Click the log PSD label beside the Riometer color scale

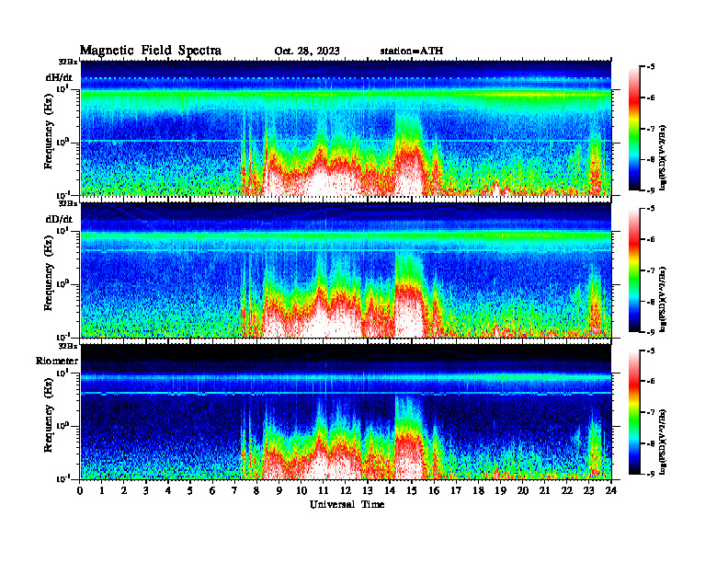pyautogui.click(x=664, y=442)
